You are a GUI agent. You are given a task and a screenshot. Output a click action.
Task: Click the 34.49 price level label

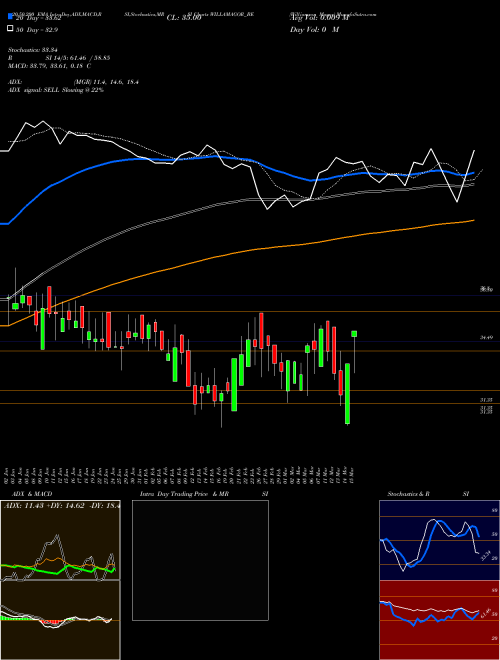coord(486,338)
